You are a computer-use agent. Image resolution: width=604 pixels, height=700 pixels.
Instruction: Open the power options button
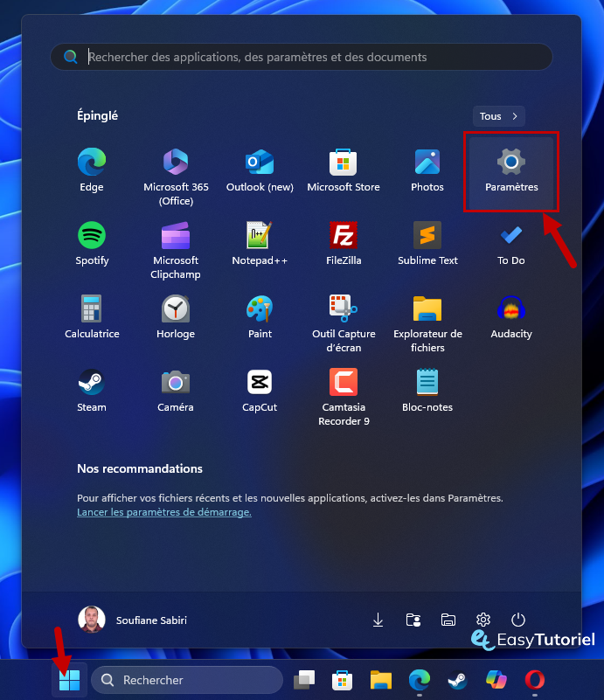(517, 620)
